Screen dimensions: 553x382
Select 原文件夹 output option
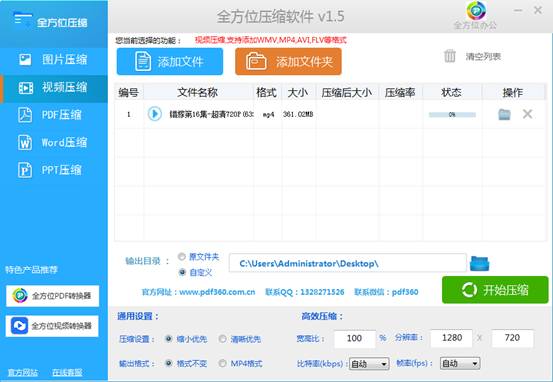coord(182,257)
